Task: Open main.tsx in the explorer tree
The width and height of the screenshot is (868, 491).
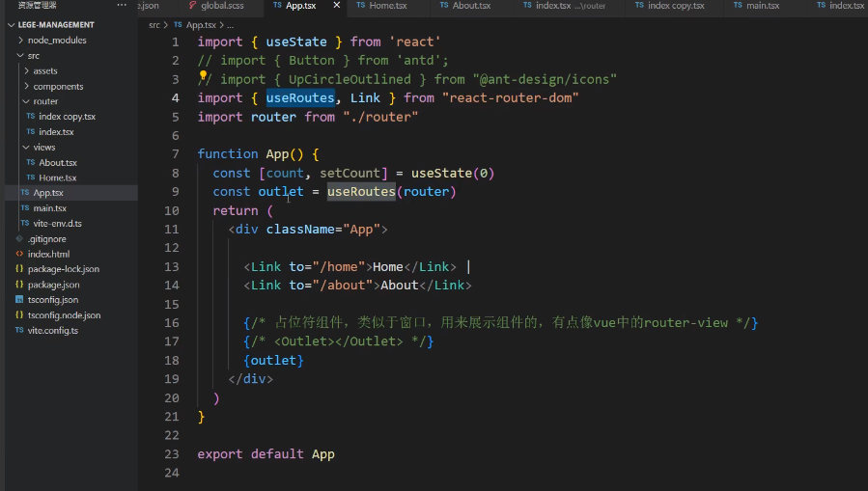Action: point(50,208)
